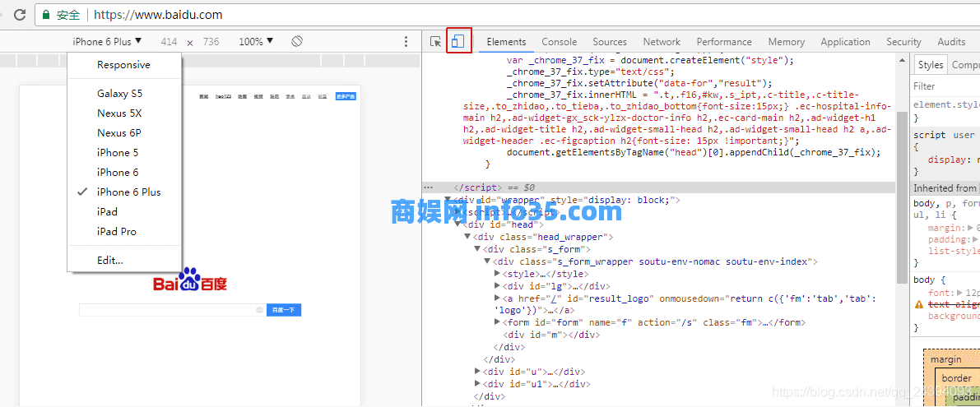This screenshot has width=980, height=407.
Task: Switch to the Memory tab
Action: 787,42
